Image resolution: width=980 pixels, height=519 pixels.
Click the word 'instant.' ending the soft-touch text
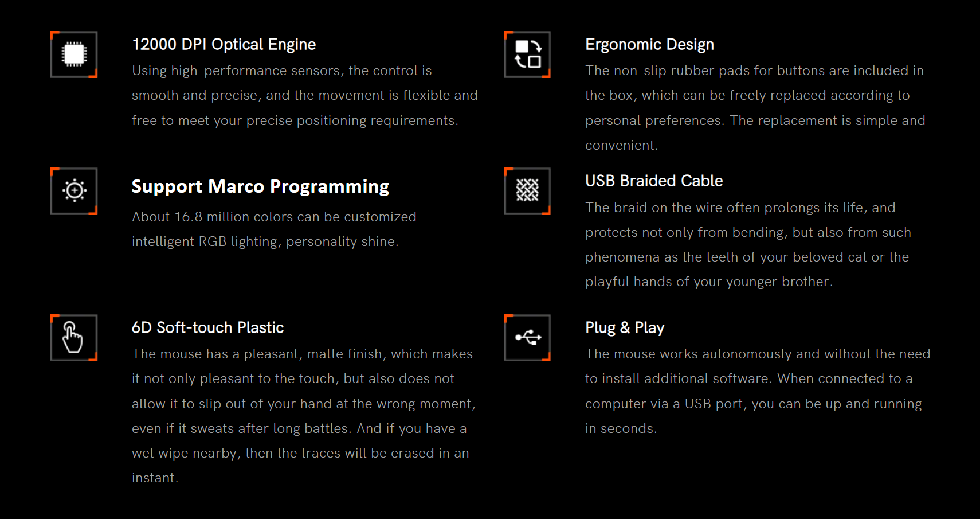[x=155, y=478]
